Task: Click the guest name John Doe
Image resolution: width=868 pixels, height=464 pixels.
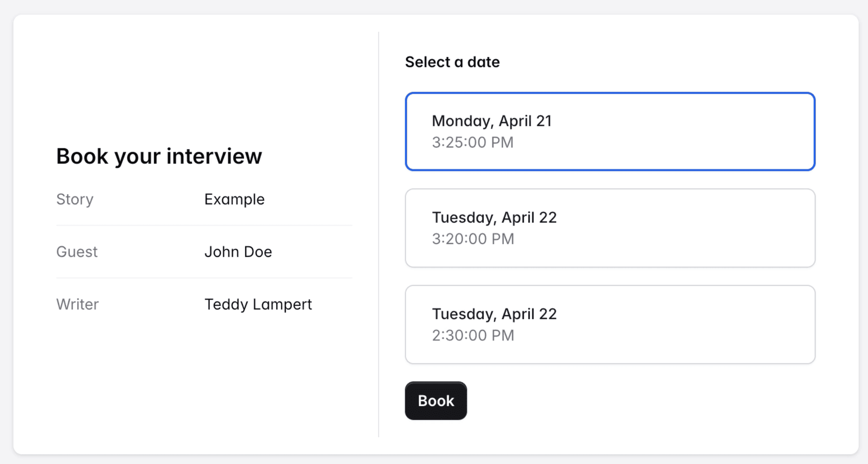Action: point(238,252)
